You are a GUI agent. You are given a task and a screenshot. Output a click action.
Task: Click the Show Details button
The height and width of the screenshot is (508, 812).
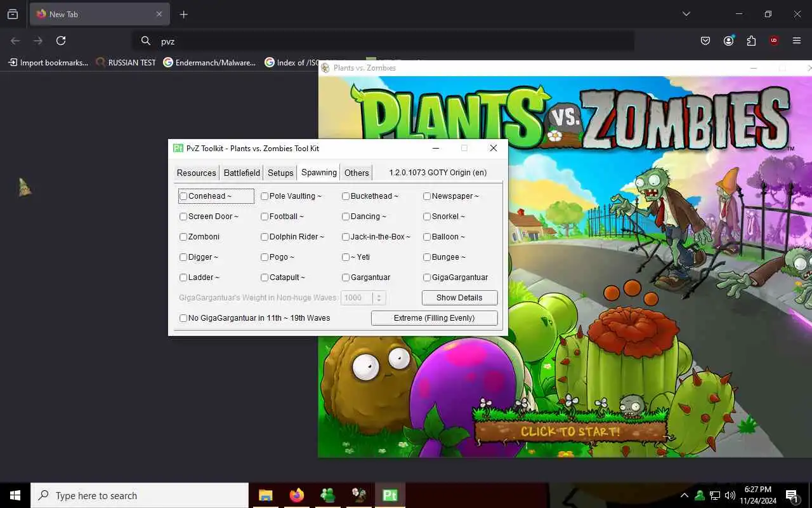tap(459, 298)
